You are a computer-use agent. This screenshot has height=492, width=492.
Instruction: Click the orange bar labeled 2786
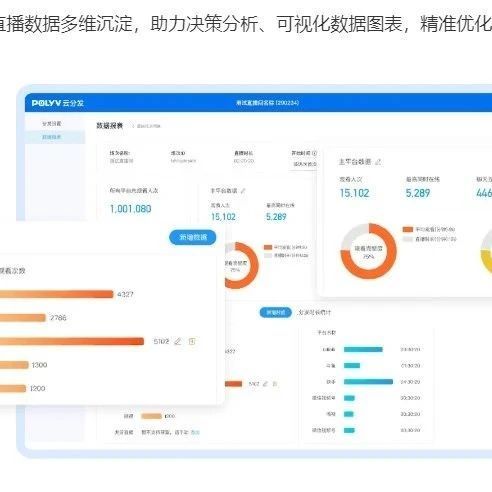23,318
